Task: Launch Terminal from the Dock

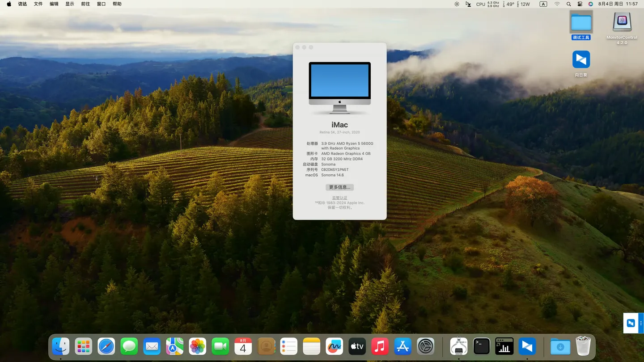Action: [x=481, y=346]
